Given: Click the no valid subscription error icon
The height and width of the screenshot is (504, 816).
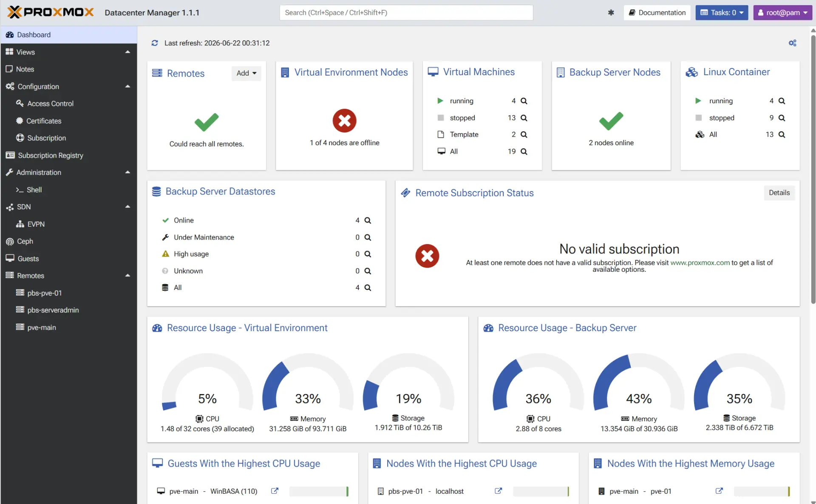Looking at the screenshot, I should [x=427, y=256].
